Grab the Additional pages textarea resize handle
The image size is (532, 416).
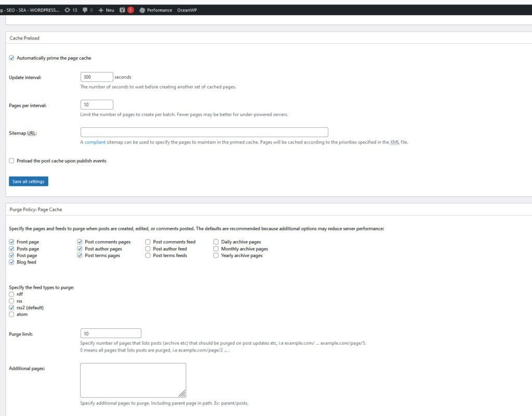pos(182,393)
